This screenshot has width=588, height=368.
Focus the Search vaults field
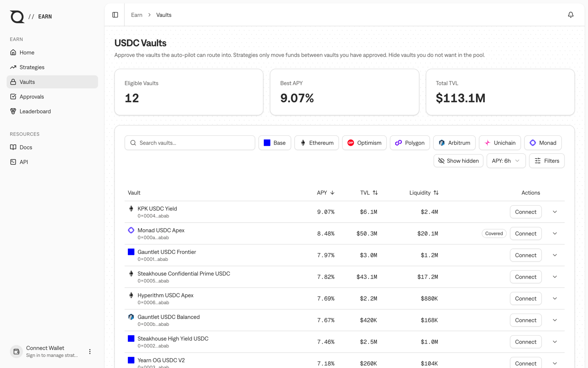[190, 143]
